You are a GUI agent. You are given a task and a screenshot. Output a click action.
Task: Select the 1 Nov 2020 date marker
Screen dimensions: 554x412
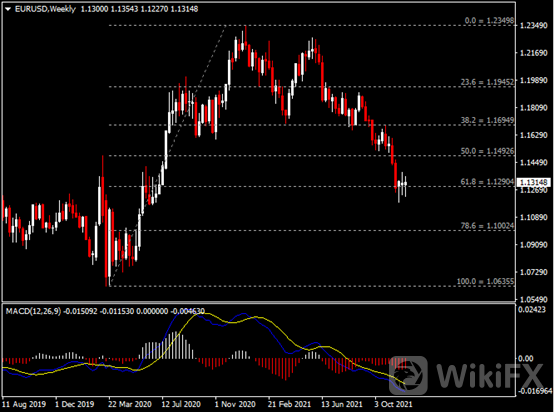pyautogui.click(x=235, y=404)
